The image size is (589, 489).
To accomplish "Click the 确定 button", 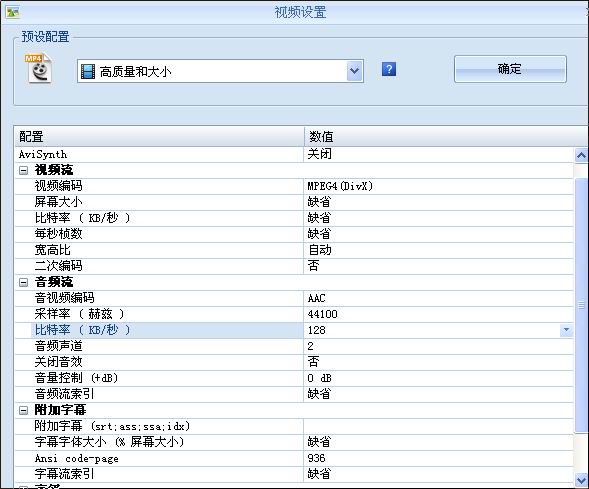I will pyautogui.click(x=510, y=69).
